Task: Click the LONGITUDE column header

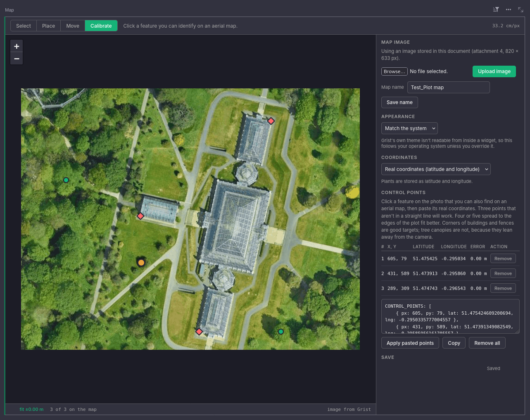Action: click(454, 247)
